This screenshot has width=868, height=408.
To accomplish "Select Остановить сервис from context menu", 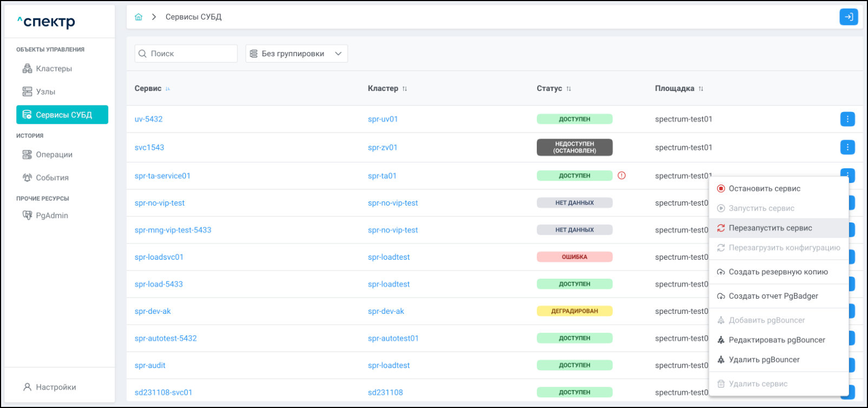I will pyautogui.click(x=764, y=188).
